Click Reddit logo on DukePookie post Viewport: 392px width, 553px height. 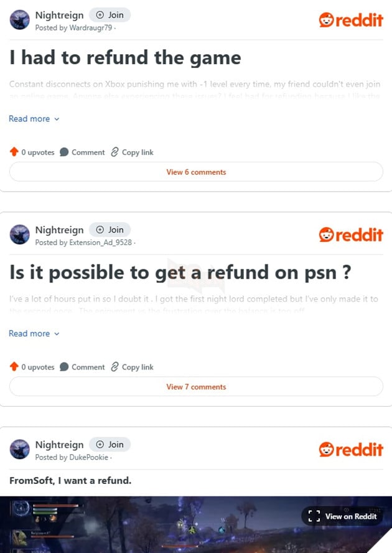[x=351, y=450]
